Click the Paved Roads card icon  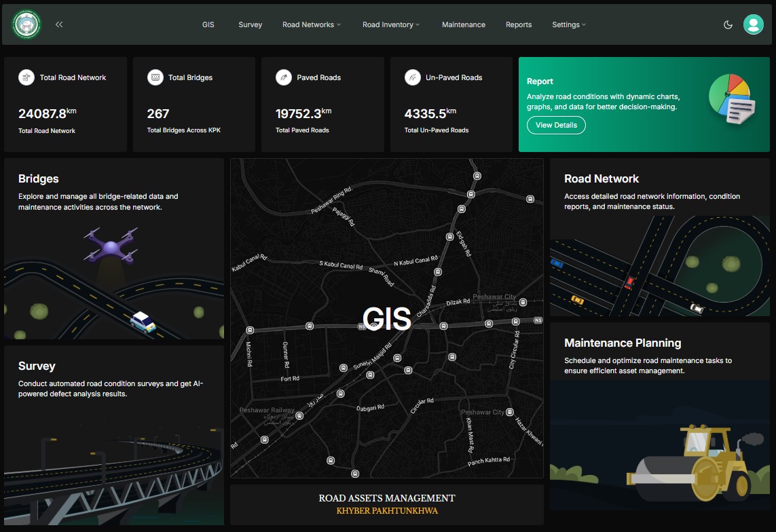(x=284, y=77)
